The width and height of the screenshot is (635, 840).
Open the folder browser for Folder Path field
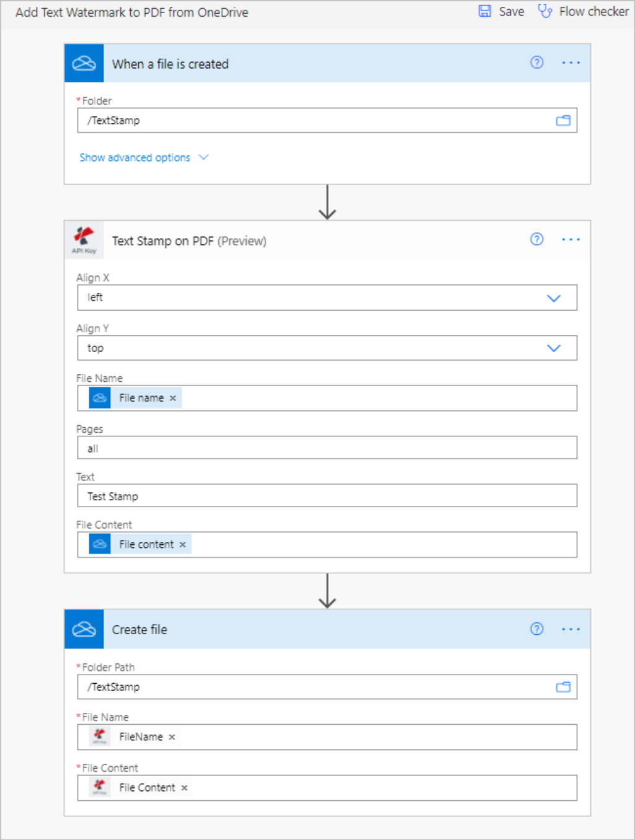coord(562,687)
